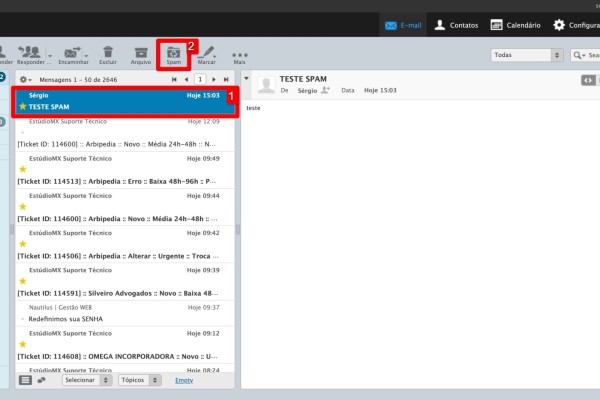Open the Marcar pencil menu

click(x=207, y=55)
